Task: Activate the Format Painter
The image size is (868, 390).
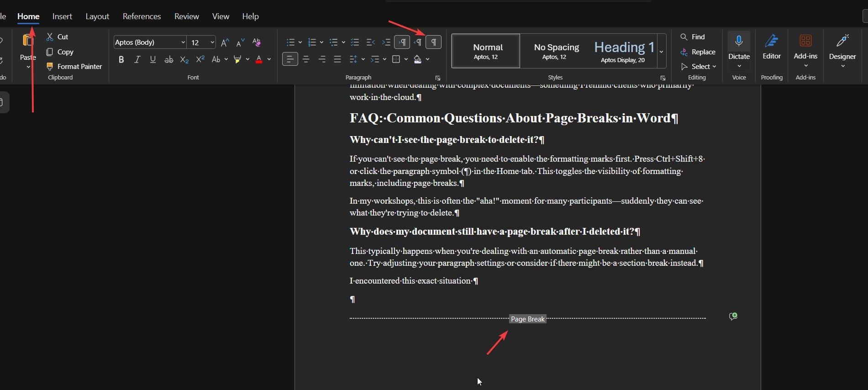Action: point(74,67)
